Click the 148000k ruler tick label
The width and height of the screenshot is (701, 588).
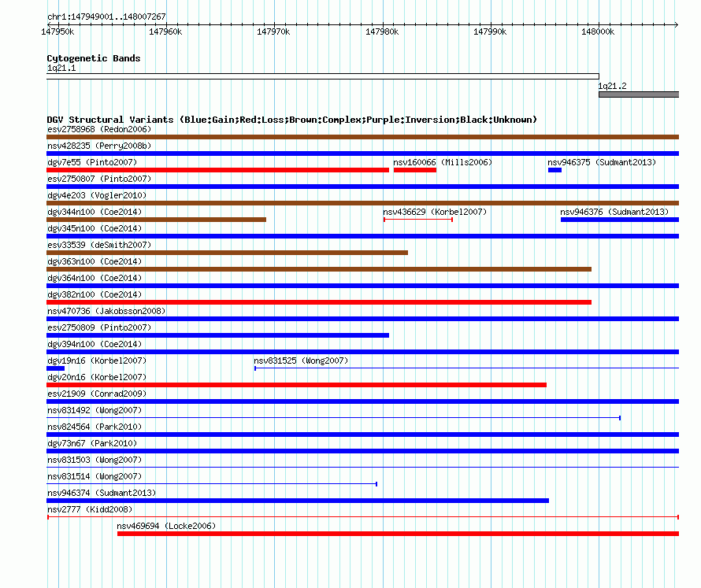click(598, 32)
